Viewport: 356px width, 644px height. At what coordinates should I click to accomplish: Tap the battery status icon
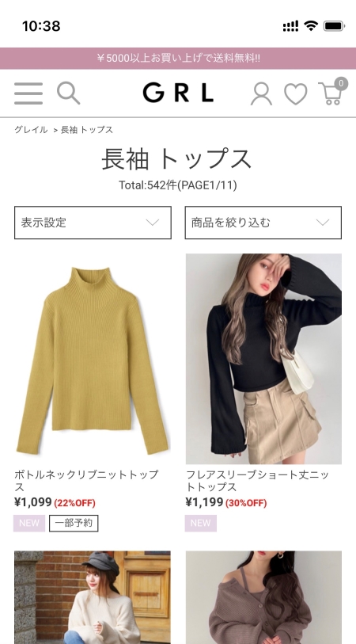pyautogui.click(x=335, y=26)
